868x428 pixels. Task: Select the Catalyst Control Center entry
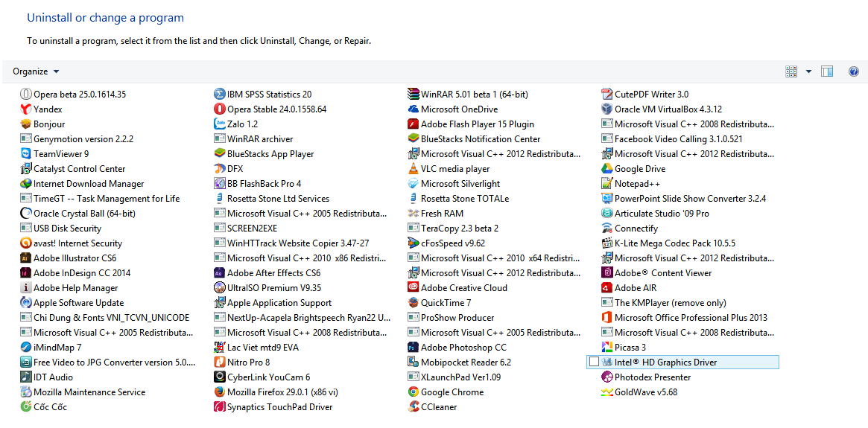(73, 169)
